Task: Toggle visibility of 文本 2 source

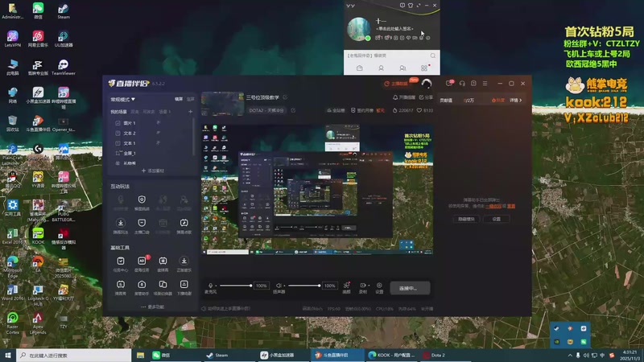Action: click(158, 133)
